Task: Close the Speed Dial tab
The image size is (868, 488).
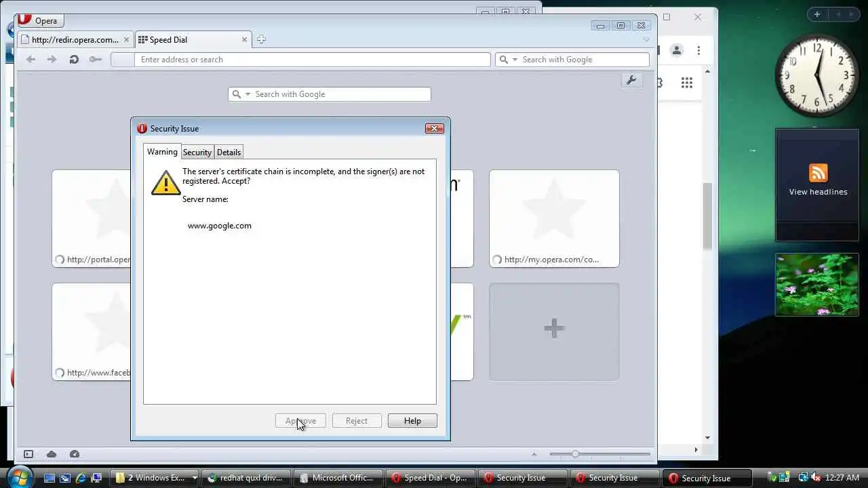Action: pos(245,40)
